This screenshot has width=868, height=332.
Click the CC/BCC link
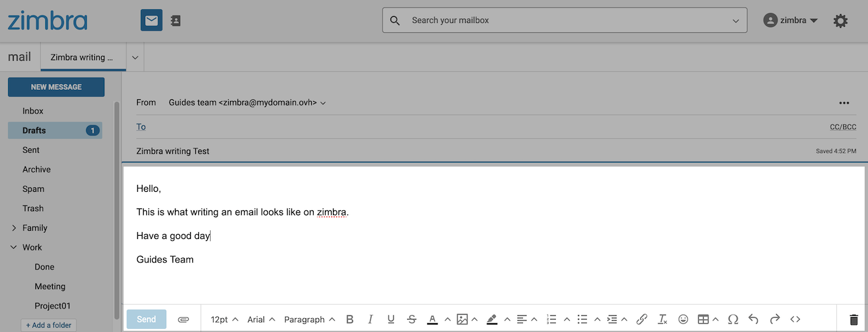tap(843, 127)
